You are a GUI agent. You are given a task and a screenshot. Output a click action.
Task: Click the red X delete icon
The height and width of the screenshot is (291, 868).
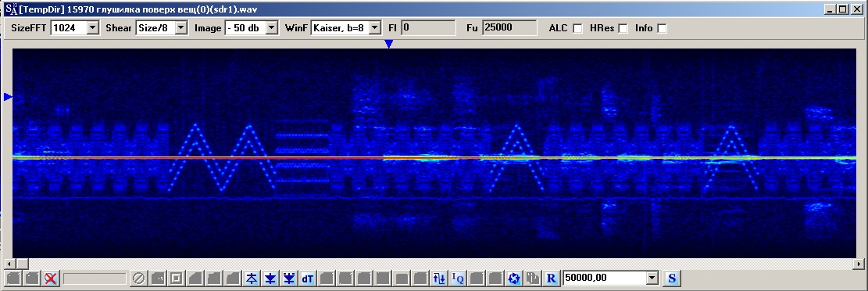[x=51, y=278]
